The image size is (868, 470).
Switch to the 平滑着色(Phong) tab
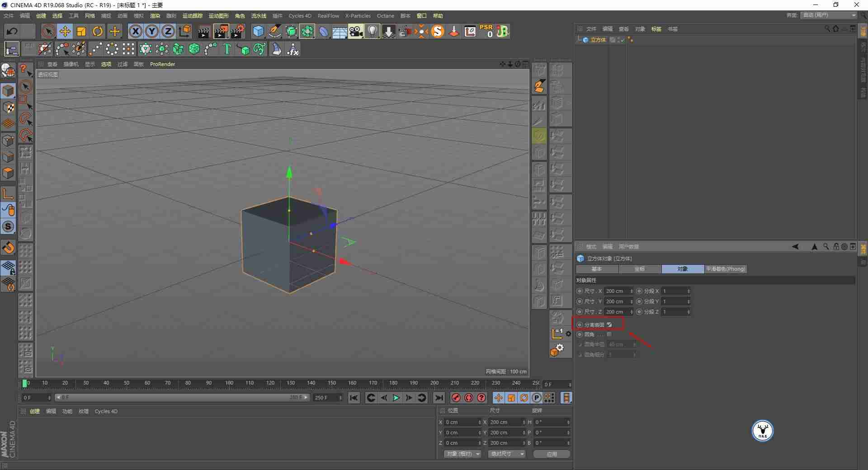tap(726, 269)
